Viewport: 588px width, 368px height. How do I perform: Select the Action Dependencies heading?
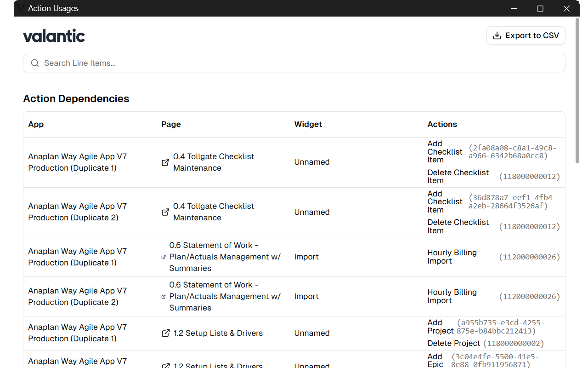pyautogui.click(x=76, y=98)
